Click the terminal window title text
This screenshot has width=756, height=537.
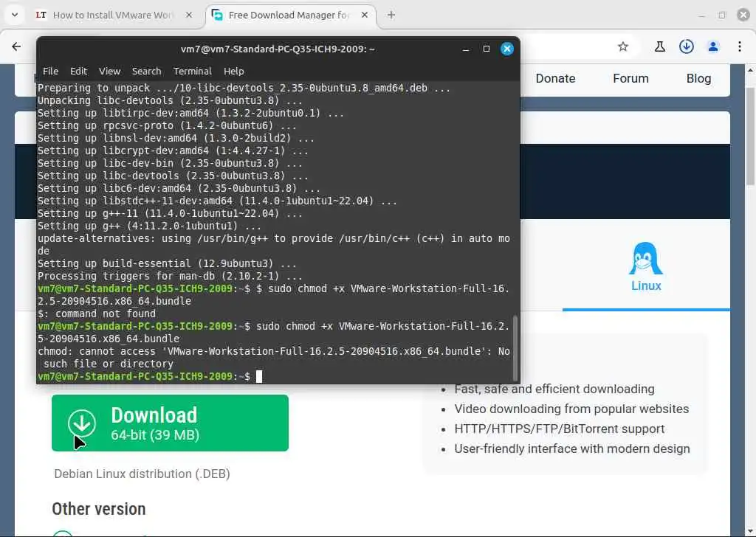pyautogui.click(x=278, y=49)
